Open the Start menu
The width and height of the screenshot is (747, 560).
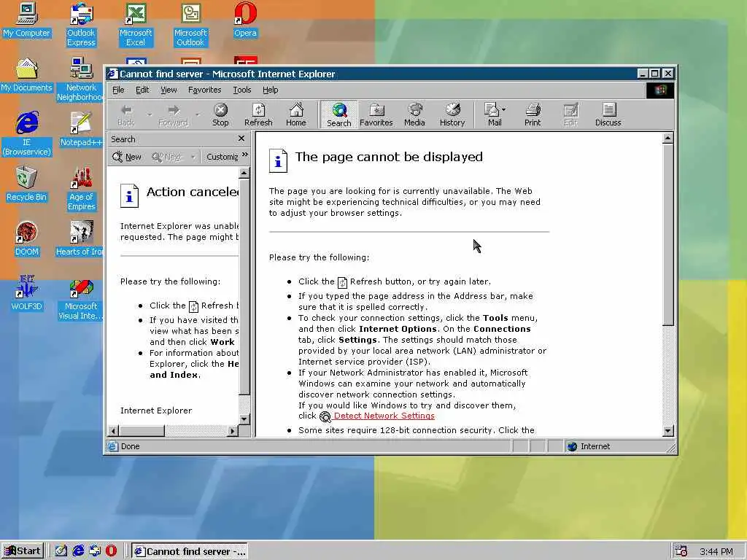[23, 551]
